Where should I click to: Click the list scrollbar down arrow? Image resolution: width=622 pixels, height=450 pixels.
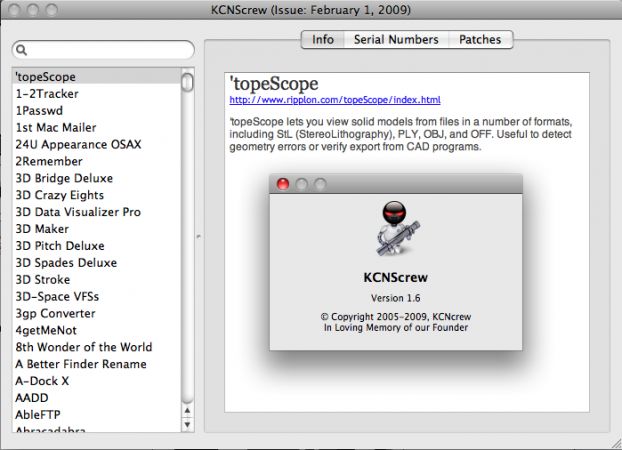coord(187,425)
